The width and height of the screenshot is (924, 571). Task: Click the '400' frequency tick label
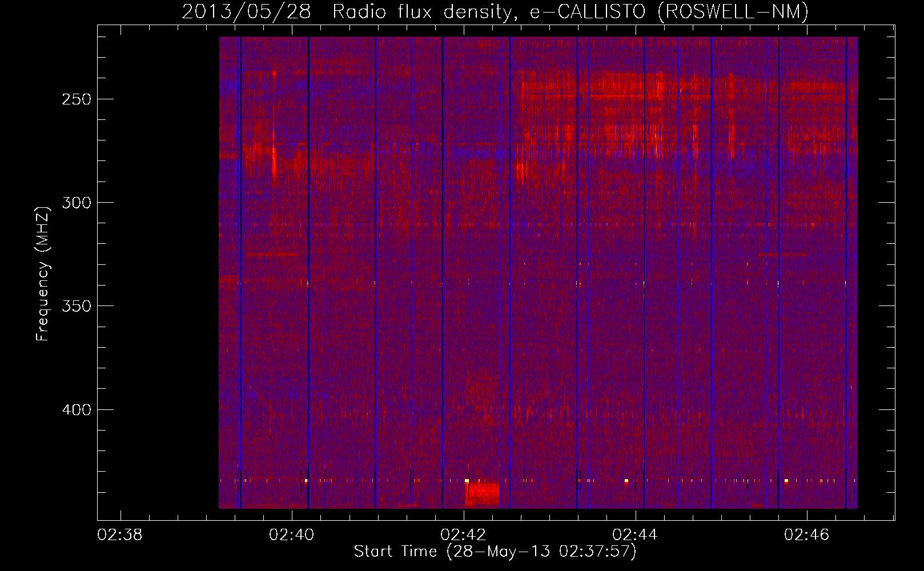click(77, 410)
